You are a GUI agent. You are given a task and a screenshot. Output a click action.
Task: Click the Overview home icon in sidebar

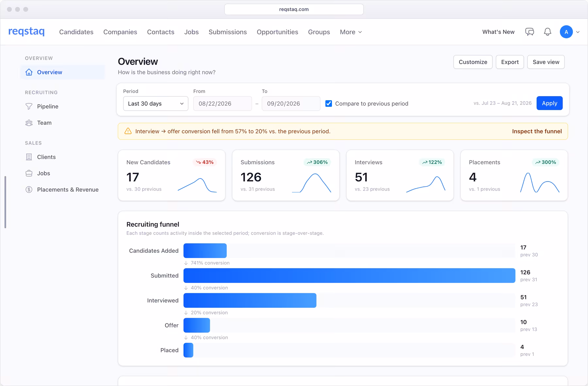coord(29,72)
